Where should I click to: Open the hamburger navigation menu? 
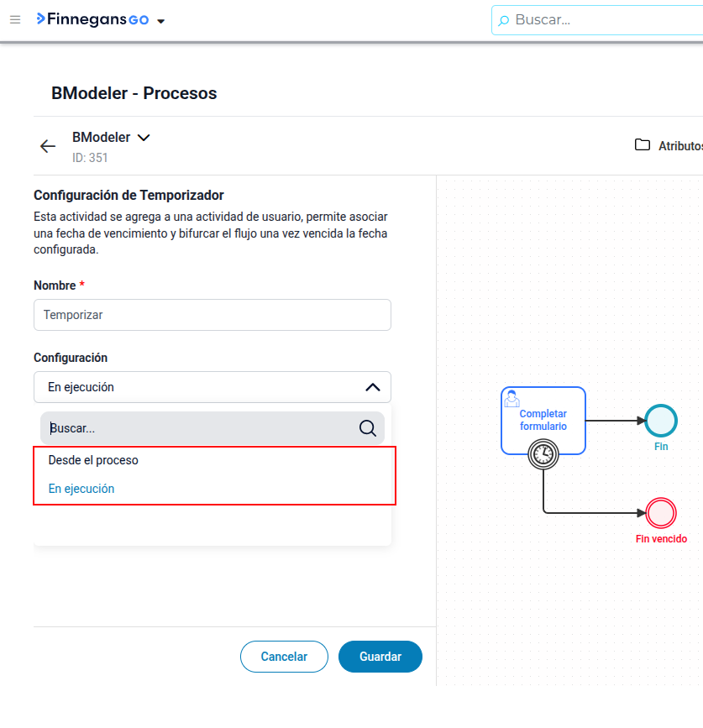coord(15,19)
